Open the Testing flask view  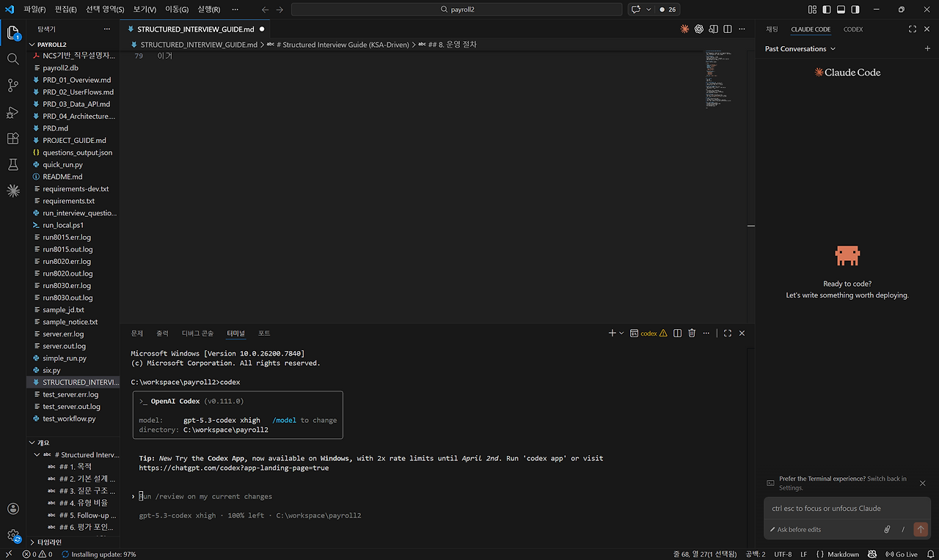12,165
